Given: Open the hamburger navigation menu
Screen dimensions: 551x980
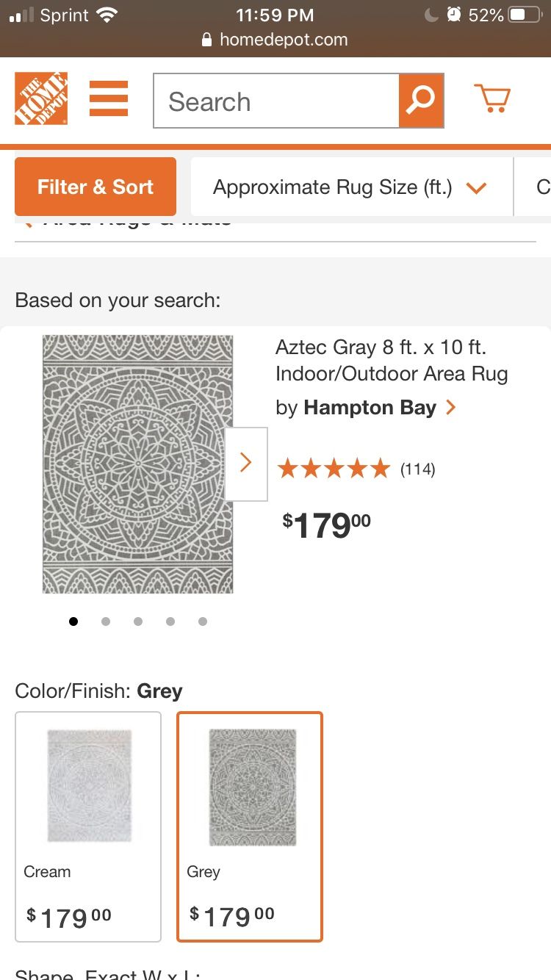Looking at the screenshot, I should coord(109,98).
